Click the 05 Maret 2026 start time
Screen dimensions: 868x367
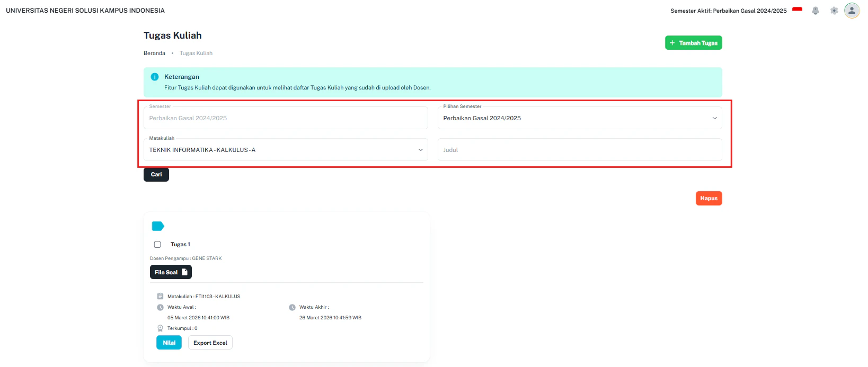(198, 318)
